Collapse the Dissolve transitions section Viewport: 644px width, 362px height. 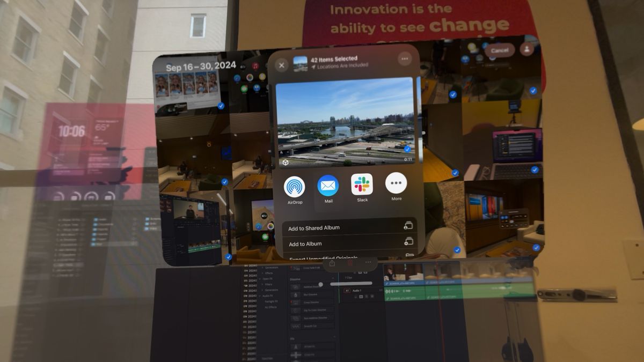[333, 278]
